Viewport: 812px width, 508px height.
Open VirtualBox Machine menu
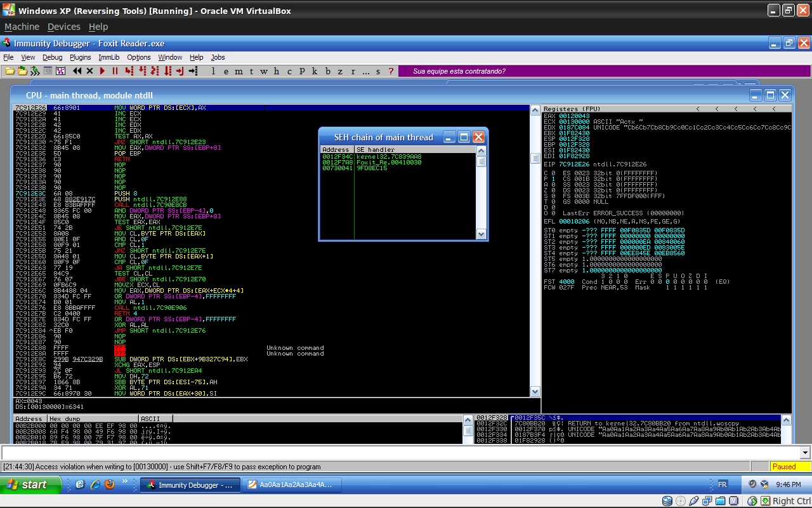click(x=22, y=27)
